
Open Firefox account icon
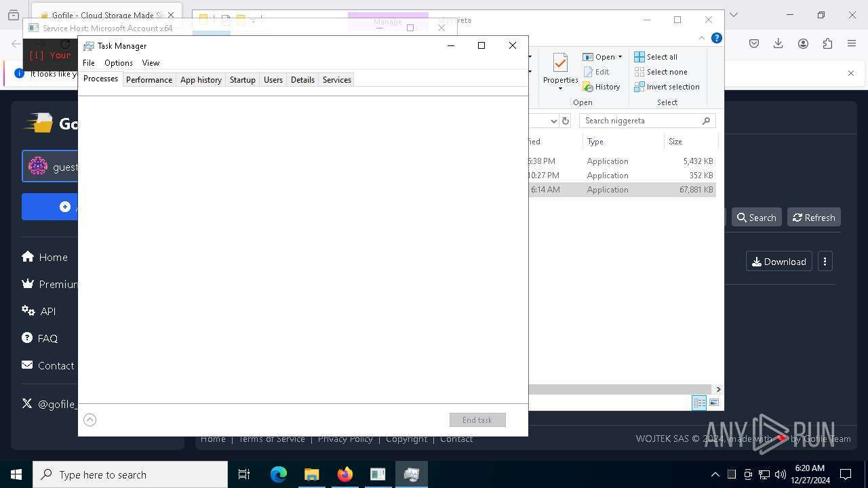coord(803,43)
